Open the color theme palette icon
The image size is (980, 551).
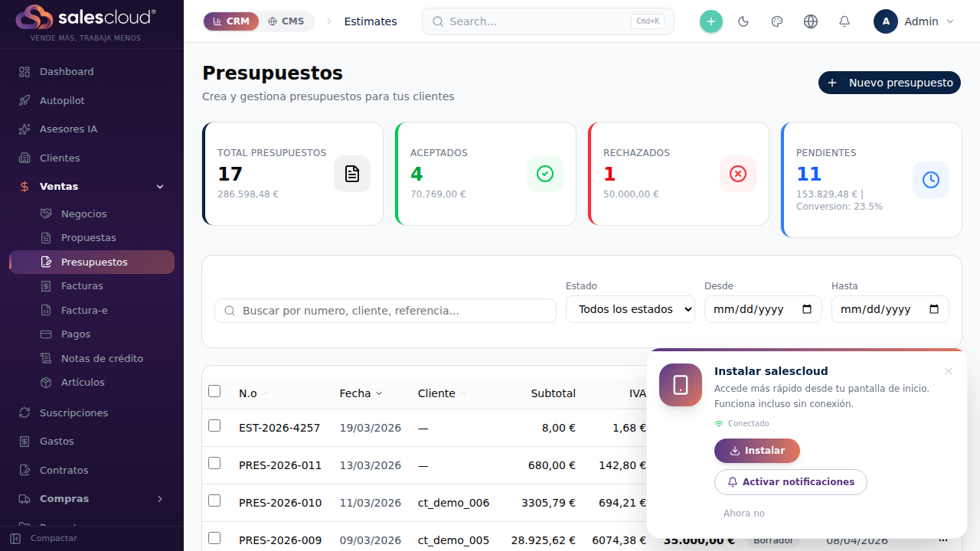click(x=777, y=21)
